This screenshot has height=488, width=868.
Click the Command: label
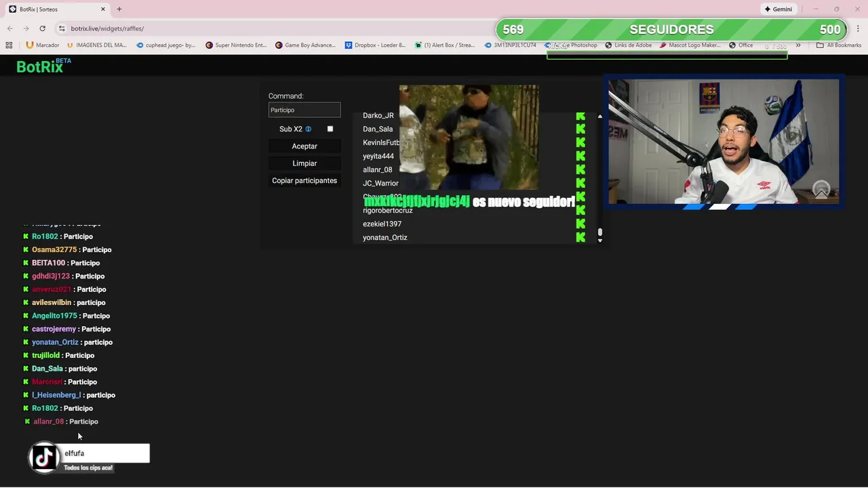(285, 96)
